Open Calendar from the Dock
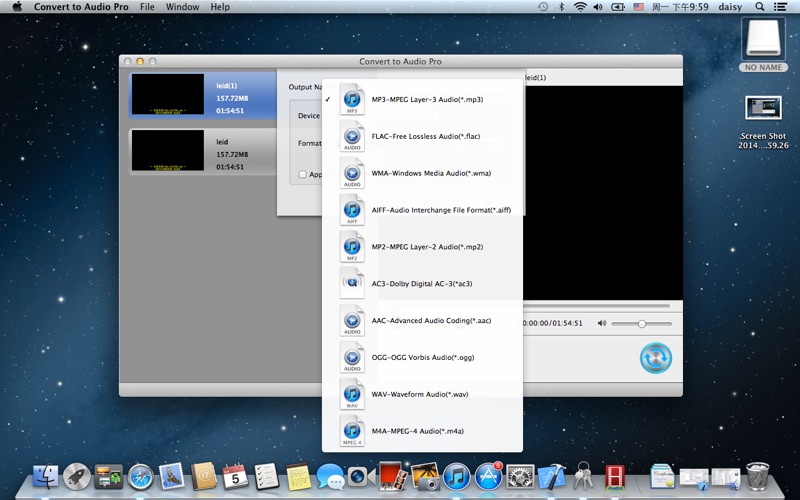The image size is (800, 500). tap(235, 477)
